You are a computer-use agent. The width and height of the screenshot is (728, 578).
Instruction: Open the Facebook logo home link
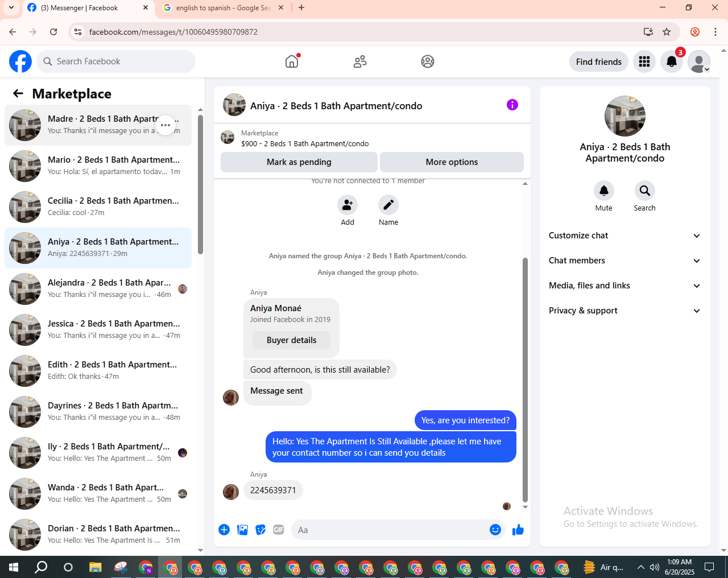(x=20, y=61)
